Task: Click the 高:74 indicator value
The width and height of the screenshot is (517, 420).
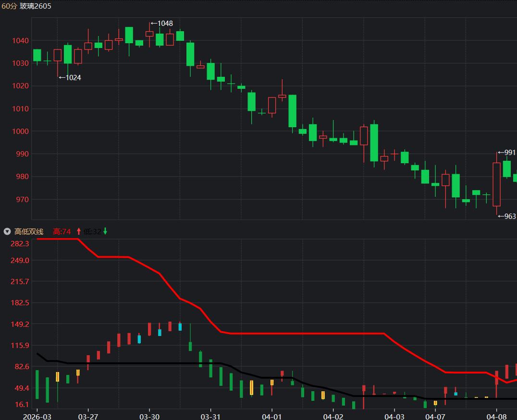Action: 62,231
